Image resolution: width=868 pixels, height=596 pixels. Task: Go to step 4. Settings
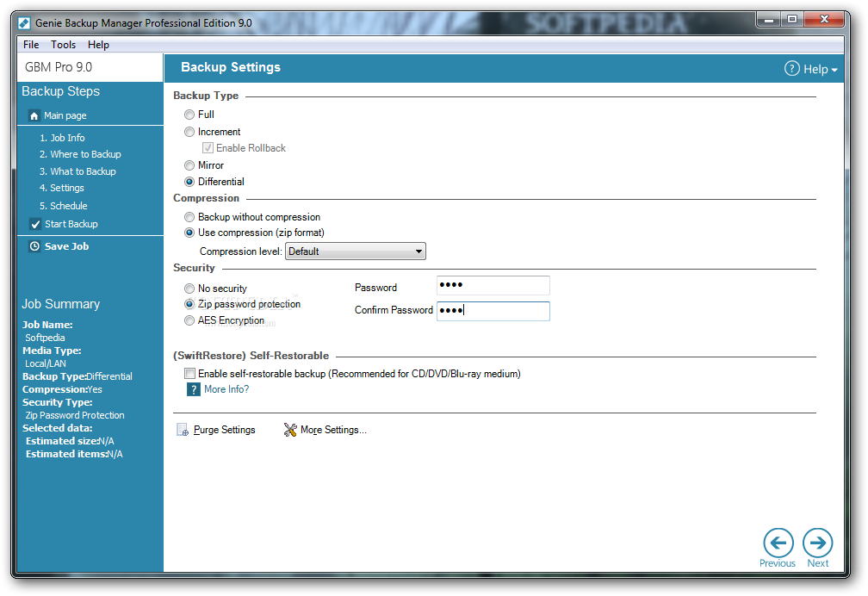[x=61, y=189]
